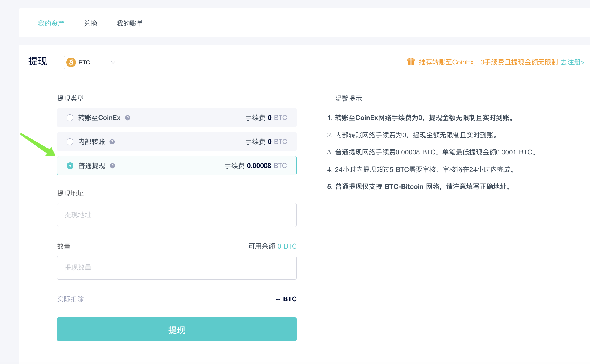Click the 实际扣除 label
The height and width of the screenshot is (364, 590).
(70, 299)
